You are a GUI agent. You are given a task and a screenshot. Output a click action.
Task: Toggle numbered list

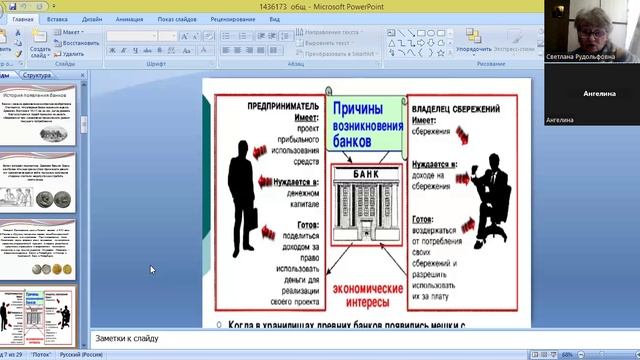pos(244,36)
